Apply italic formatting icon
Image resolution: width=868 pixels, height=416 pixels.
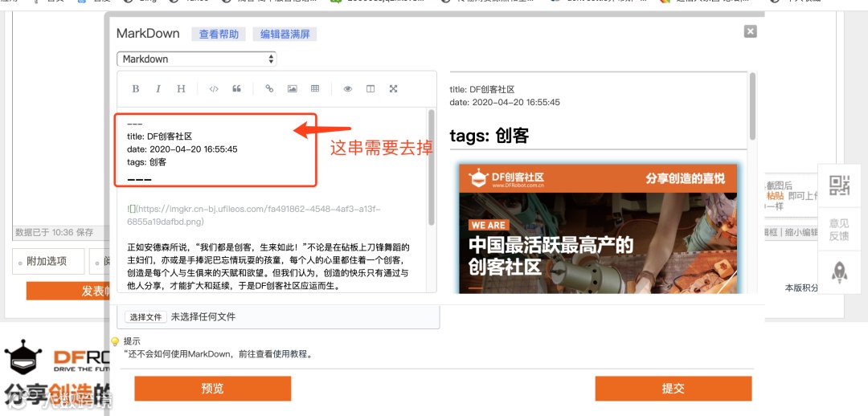coord(158,89)
